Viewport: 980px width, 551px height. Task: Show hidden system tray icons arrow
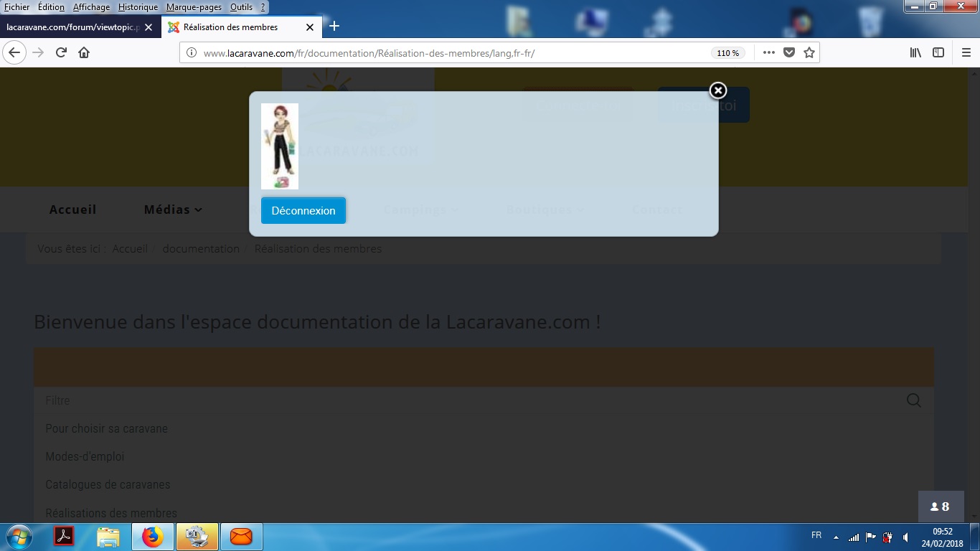[836, 537]
